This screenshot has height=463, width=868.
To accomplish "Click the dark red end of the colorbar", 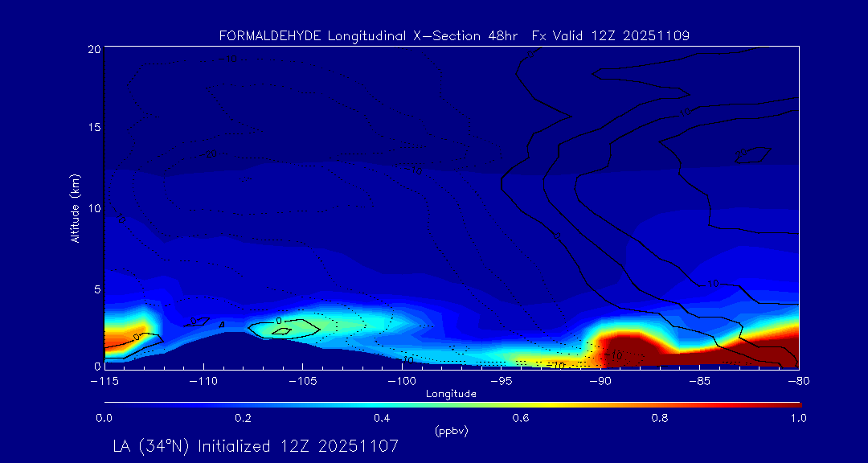I will (x=792, y=404).
